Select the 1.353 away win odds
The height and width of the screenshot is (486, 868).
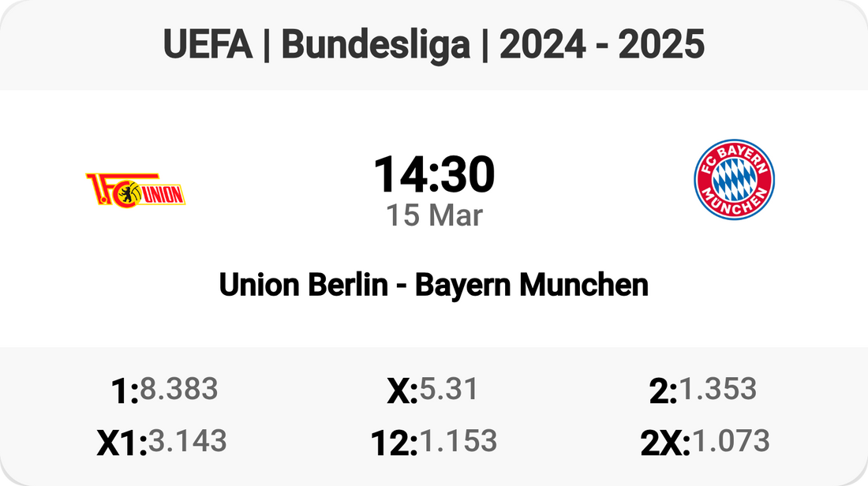(717, 389)
